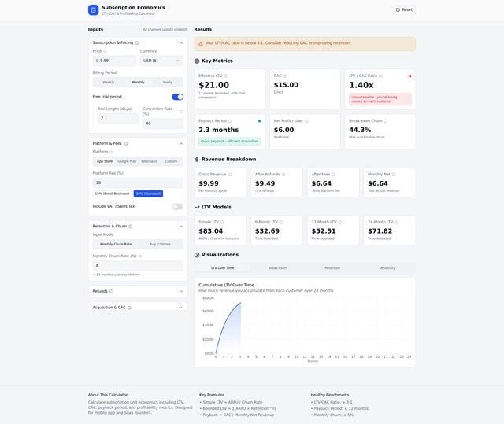This screenshot has width=504, height=424.
Task: Select Weekly billing period
Action: pyautogui.click(x=109, y=82)
